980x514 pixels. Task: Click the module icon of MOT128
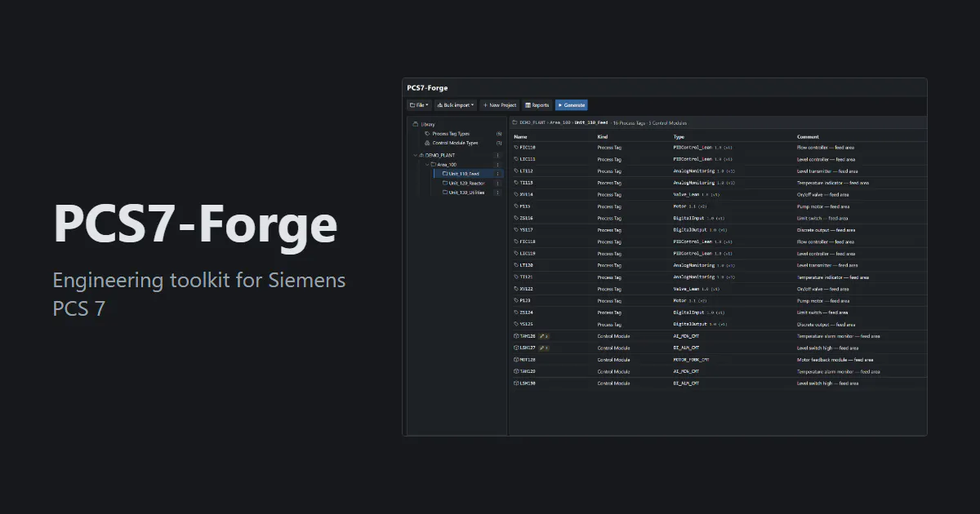click(516, 360)
